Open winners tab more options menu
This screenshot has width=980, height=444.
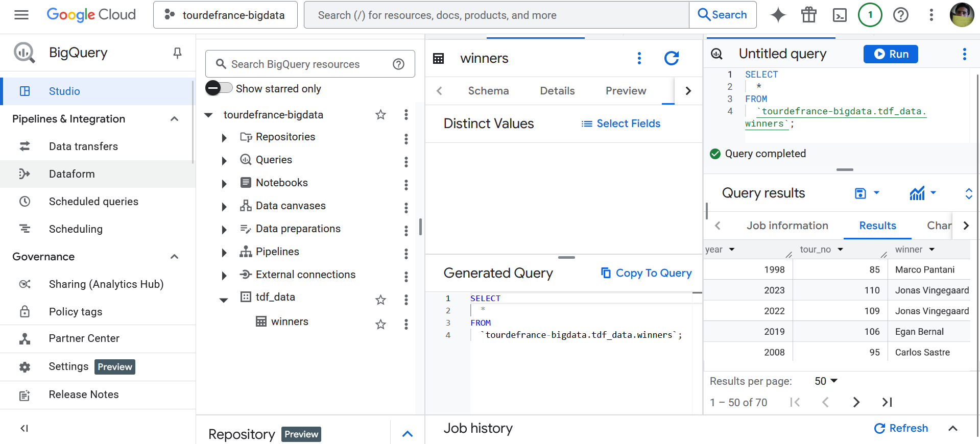639,58
